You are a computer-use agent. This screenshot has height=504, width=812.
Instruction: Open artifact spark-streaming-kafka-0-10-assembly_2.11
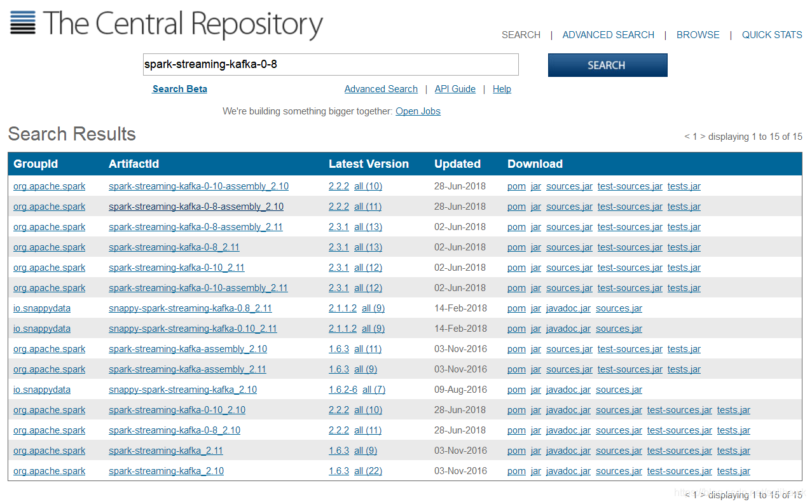click(x=198, y=288)
